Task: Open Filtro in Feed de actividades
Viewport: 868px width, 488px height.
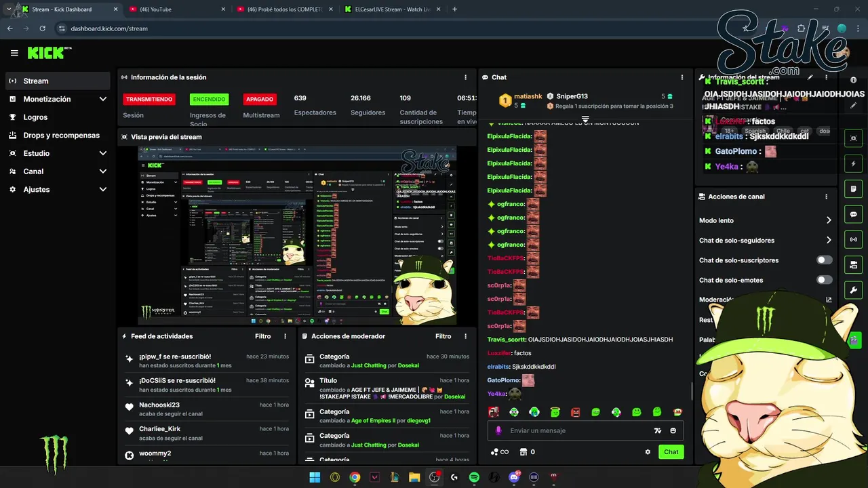Action: (x=262, y=336)
